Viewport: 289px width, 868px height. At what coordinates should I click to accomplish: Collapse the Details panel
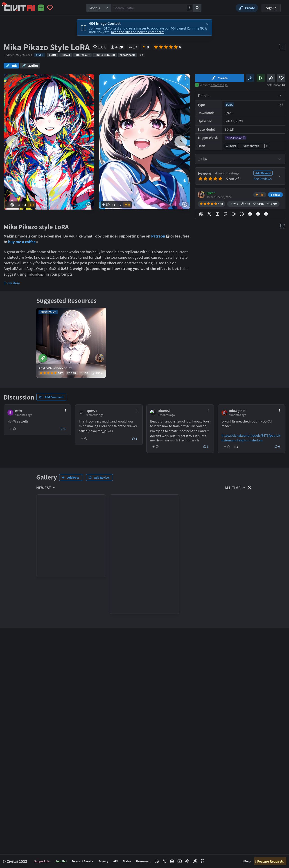pyautogui.click(x=280, y=96)
